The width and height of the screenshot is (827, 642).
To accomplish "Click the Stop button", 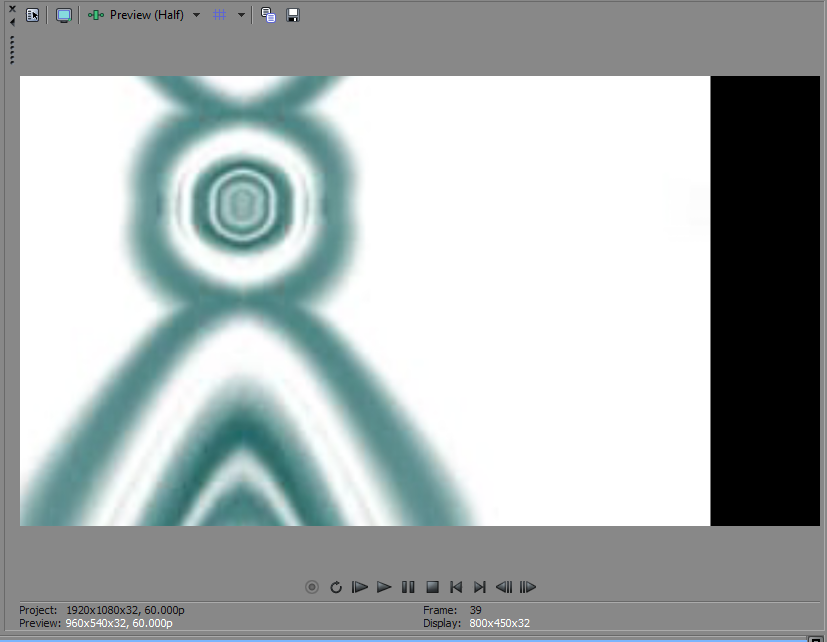I will click(432, 587).
